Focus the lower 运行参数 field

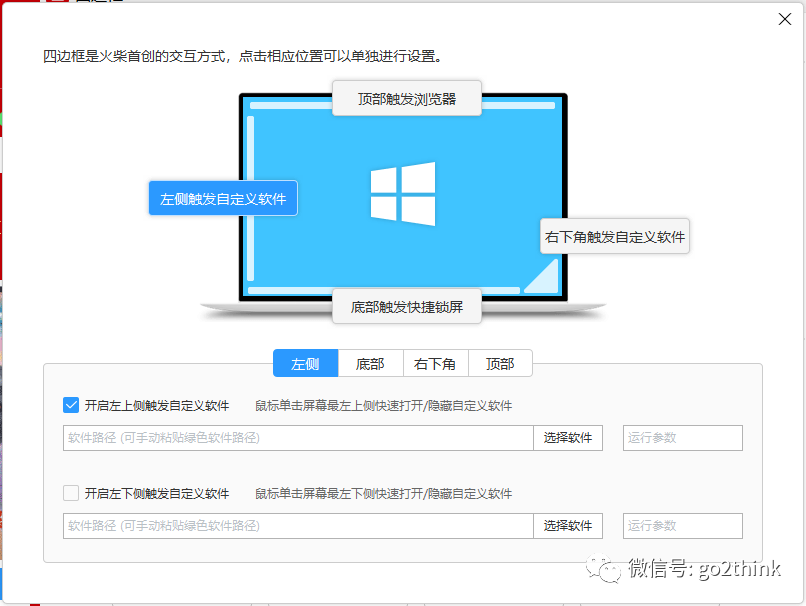click(x=683, y=526)
